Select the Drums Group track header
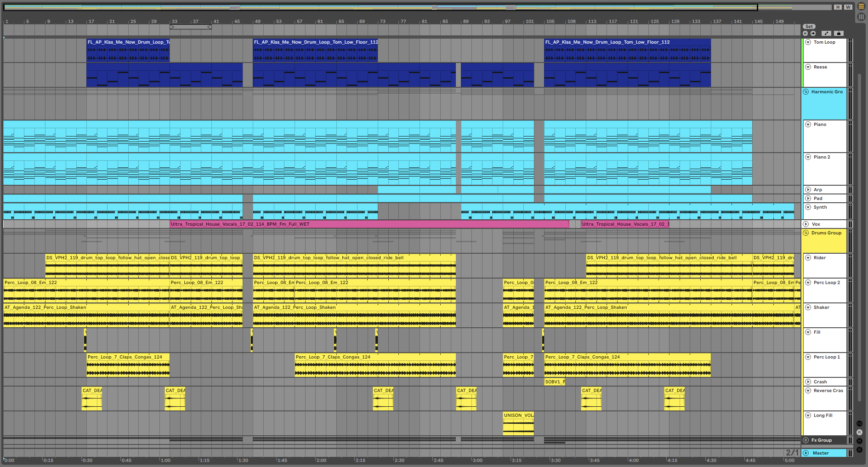868x467 pixels. pos(824,241)
